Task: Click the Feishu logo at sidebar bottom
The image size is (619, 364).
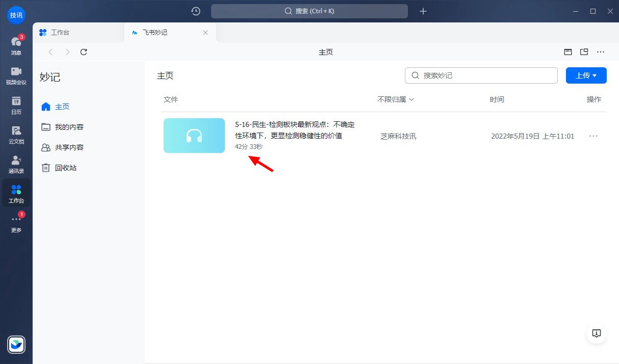Action: pos(16,345)
